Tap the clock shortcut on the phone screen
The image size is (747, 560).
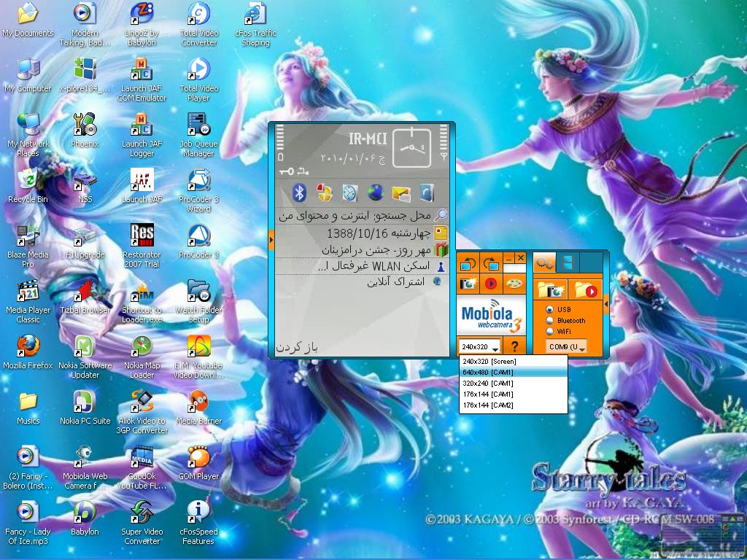[x=349, y=192]
